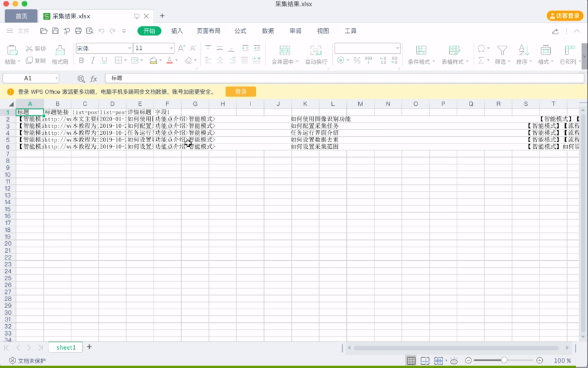Image resolution: width=588 pixels, height=368 pixels.
Task: Open the Filter (筛选) funnel icon
Action: pyautogui.click(x=502, y=51)
